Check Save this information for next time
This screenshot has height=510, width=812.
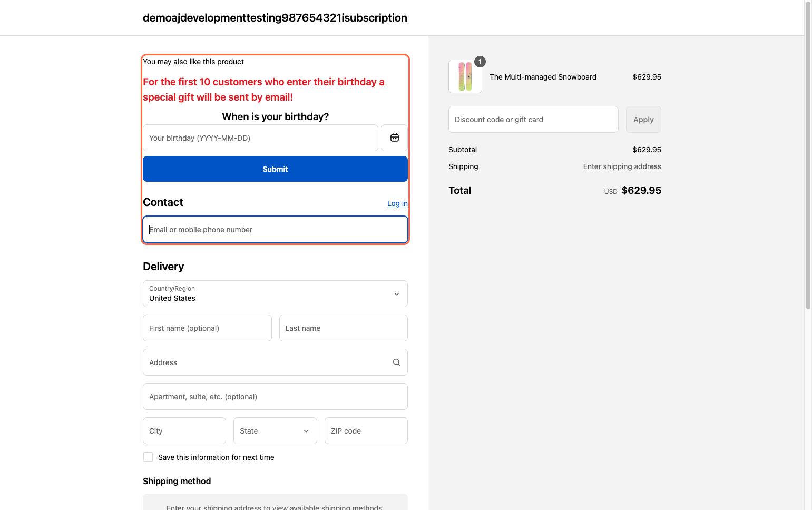[148, 457]
